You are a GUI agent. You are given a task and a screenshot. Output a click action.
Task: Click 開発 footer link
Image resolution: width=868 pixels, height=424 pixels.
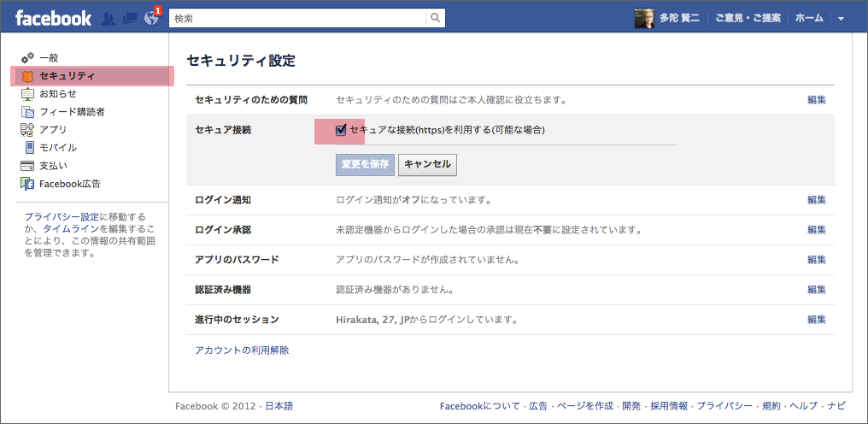(631, 406)
